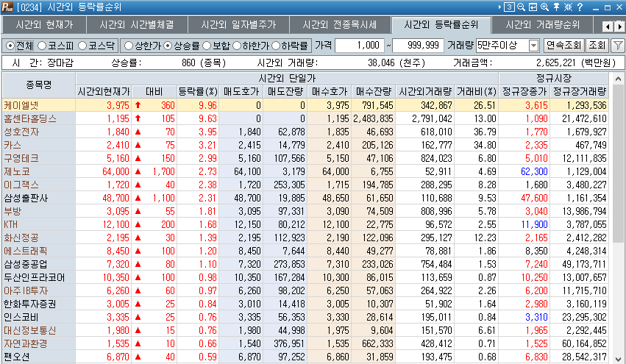
Task: Click the 매수호가 column header
Action: point(330,92)
